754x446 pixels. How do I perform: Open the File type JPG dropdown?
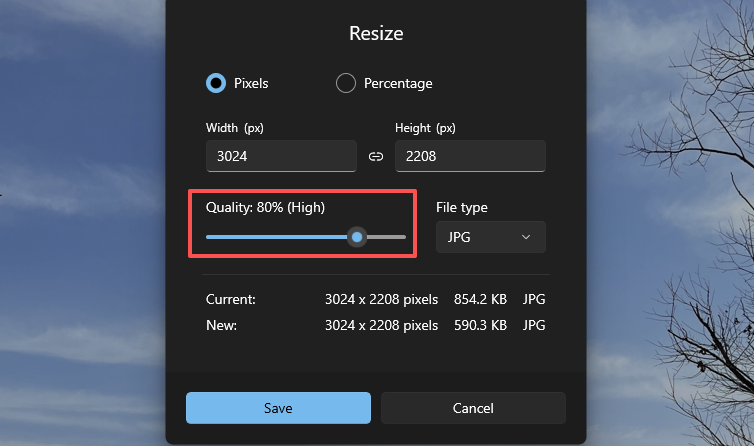point(490,237)
